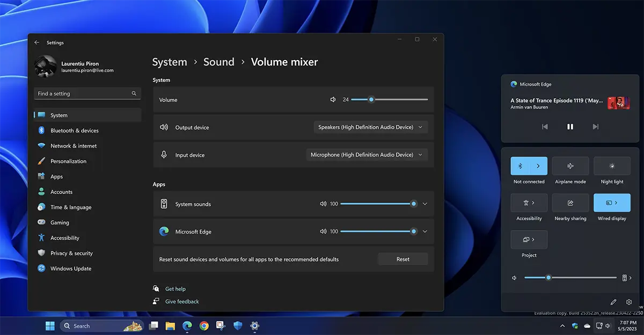Screen dimensions: 644x335
Task: Open Accessibility quick settings tile
Action: click(x=529, y=203)
